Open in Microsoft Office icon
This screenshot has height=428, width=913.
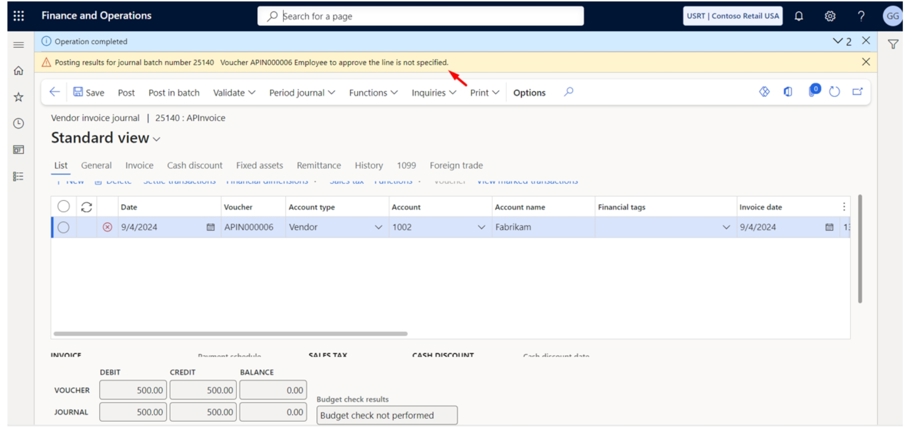click(788, 91)
